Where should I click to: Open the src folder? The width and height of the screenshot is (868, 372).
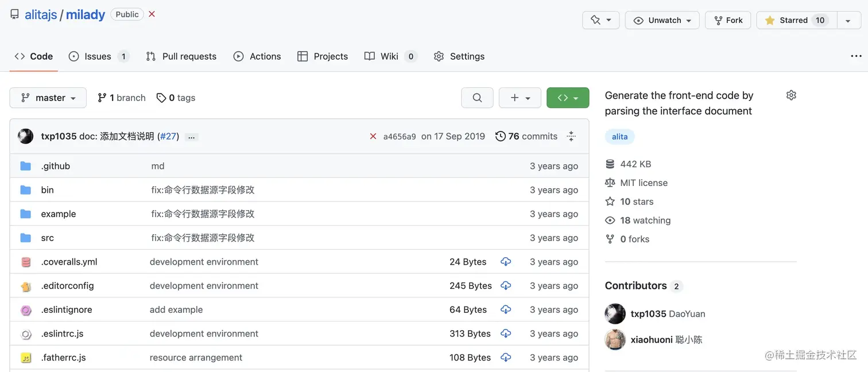click(x=47, y=238)
